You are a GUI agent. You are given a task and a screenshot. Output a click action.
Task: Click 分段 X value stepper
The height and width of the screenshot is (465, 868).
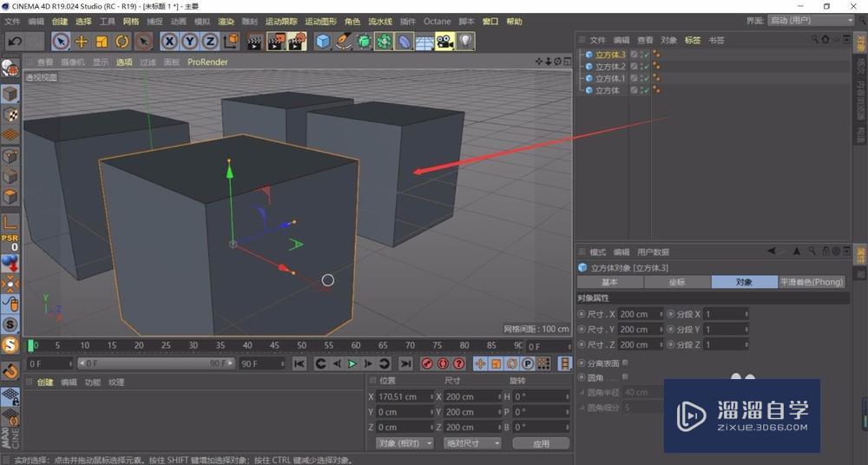click(746, 314)
